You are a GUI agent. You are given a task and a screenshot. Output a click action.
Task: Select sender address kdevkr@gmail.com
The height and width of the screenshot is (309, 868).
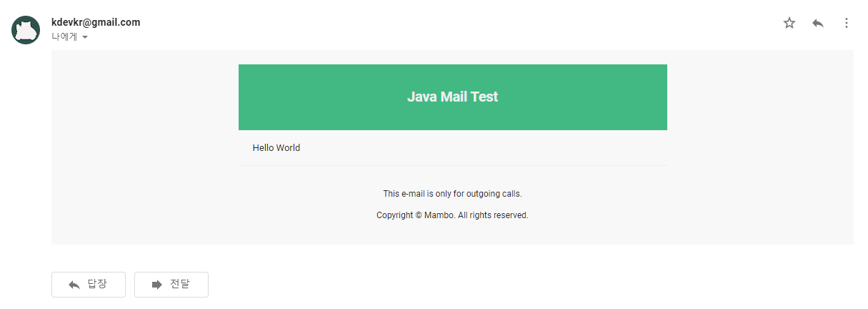point(96,22)
